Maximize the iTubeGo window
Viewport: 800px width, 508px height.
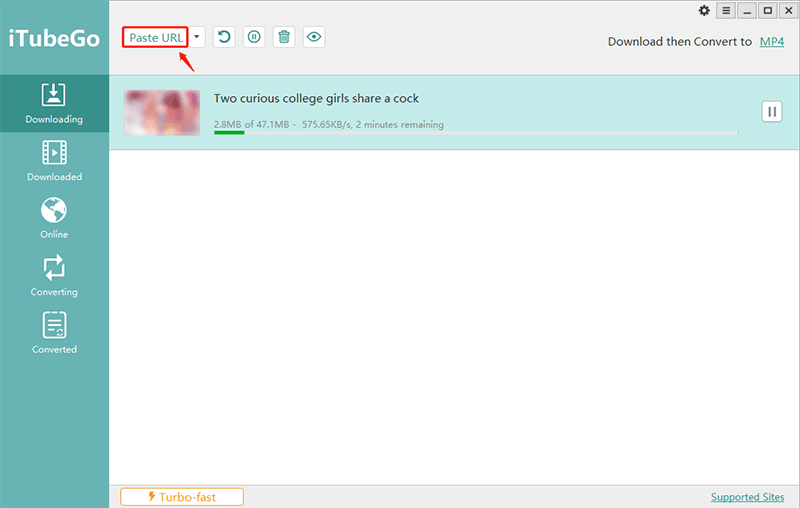click(768, 11)
